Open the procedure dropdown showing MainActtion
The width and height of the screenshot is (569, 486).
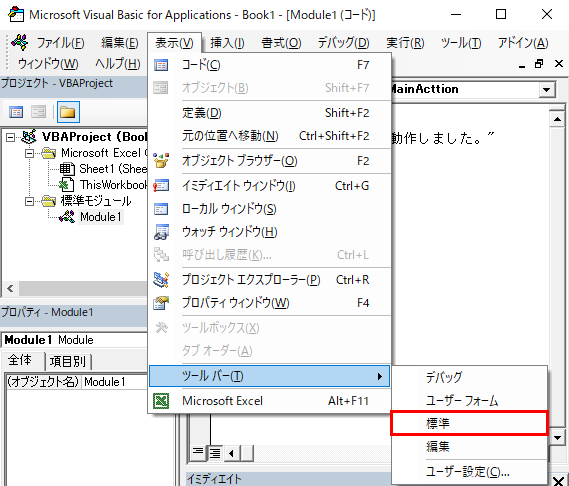pos(546,90)
